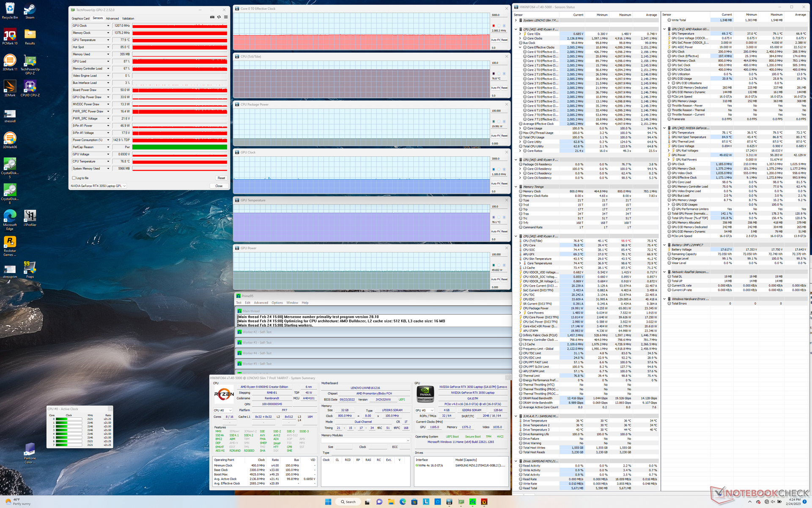Open Steam desktop shortcut
812x508 pixels.
30,11
